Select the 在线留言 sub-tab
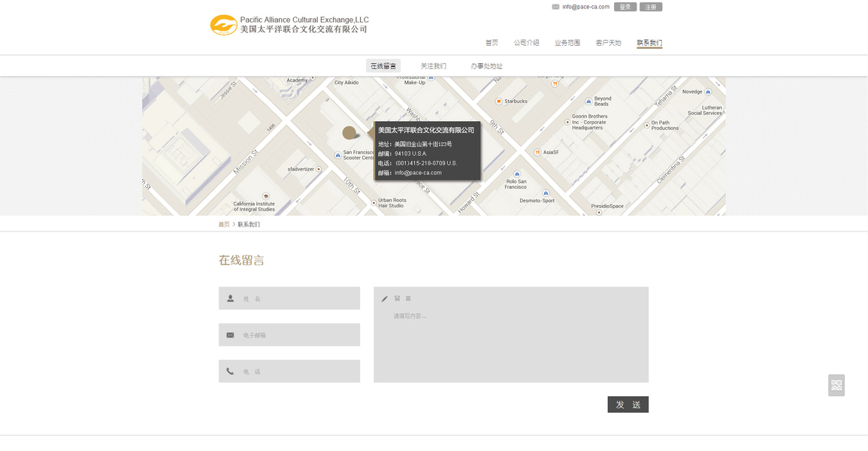868x451 pixels. click(x=383, y=66)
